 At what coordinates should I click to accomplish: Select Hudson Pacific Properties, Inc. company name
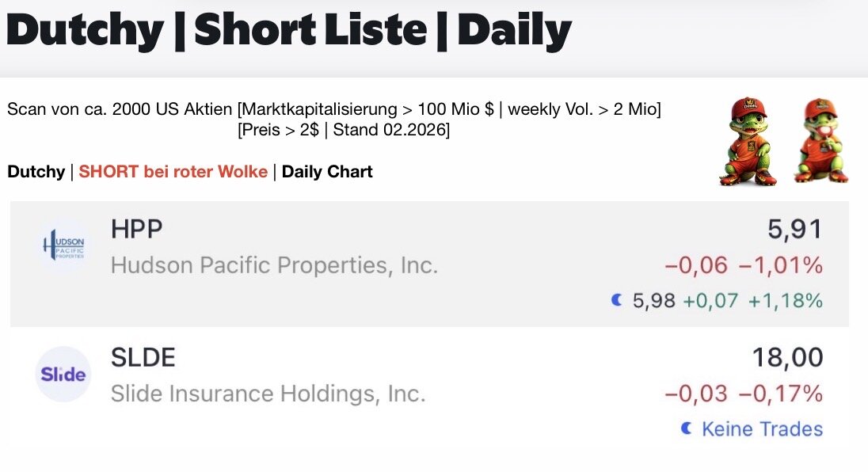(x=274, y=265)
